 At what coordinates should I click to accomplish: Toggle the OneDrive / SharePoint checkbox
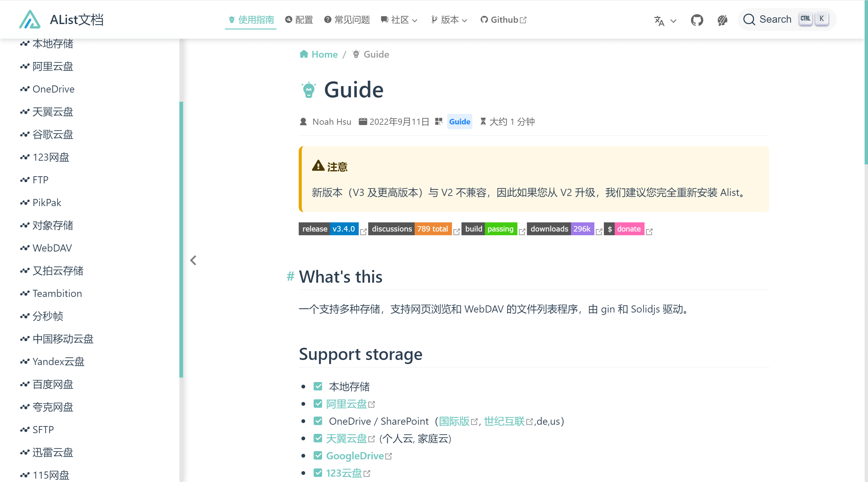[318, 421]
